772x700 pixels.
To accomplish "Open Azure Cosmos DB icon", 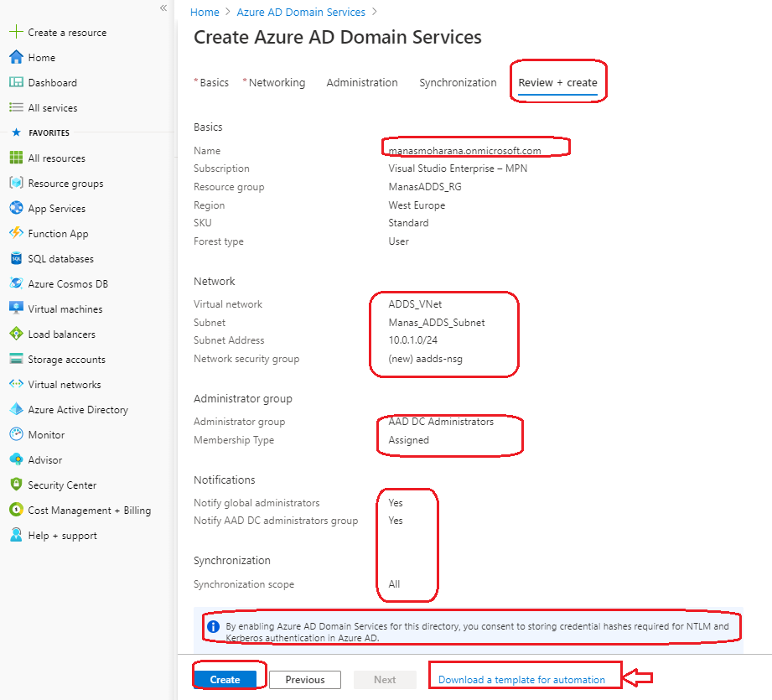I will pyautogui.click(x=15, y=284).
